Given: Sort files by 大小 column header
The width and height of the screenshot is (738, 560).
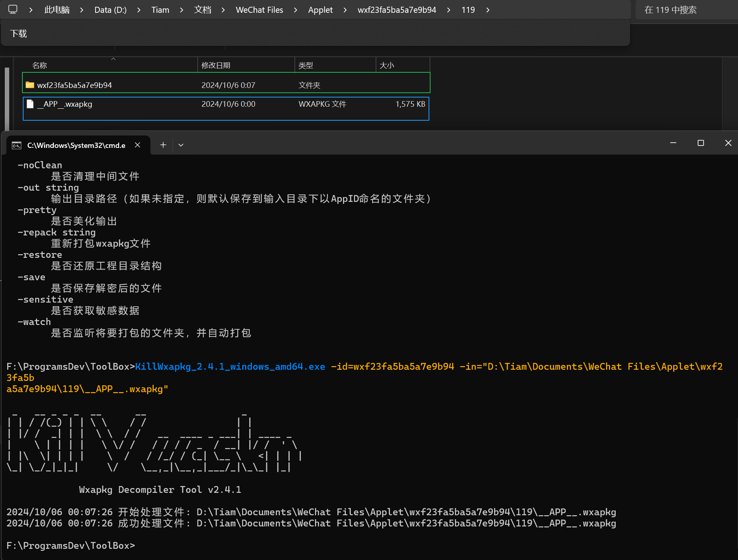Looking at the screenshot, I should click(x=403, y=65).
